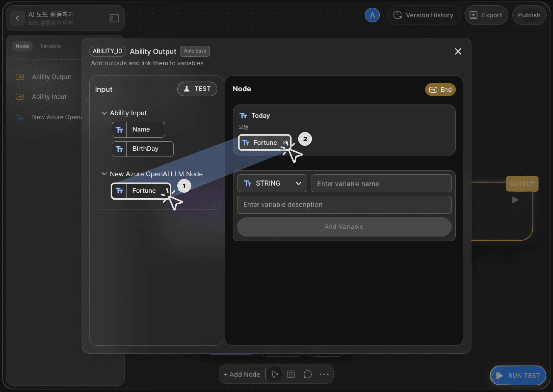The image size is (553, 392).
Task: Click the three-dots more options icon
Action: pos(324,374)
